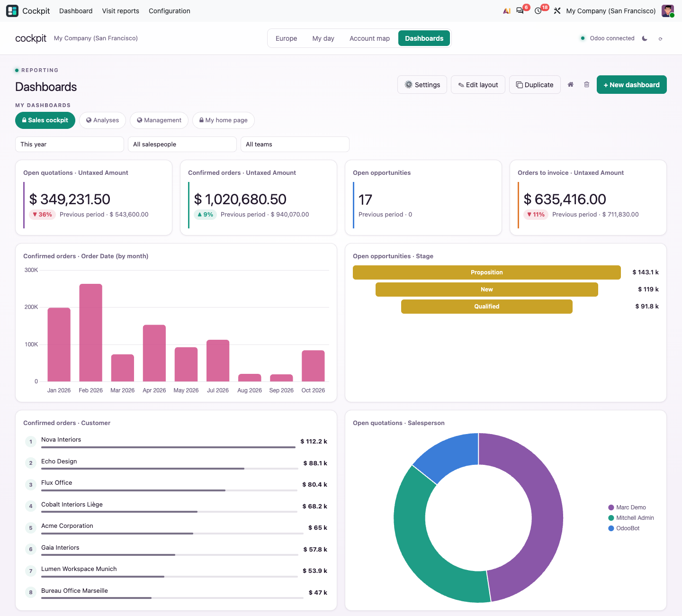The image size is (682, 616).
Task: Open the Open quotations $ 349,231.50 card
Action: [x=94, y=198]
